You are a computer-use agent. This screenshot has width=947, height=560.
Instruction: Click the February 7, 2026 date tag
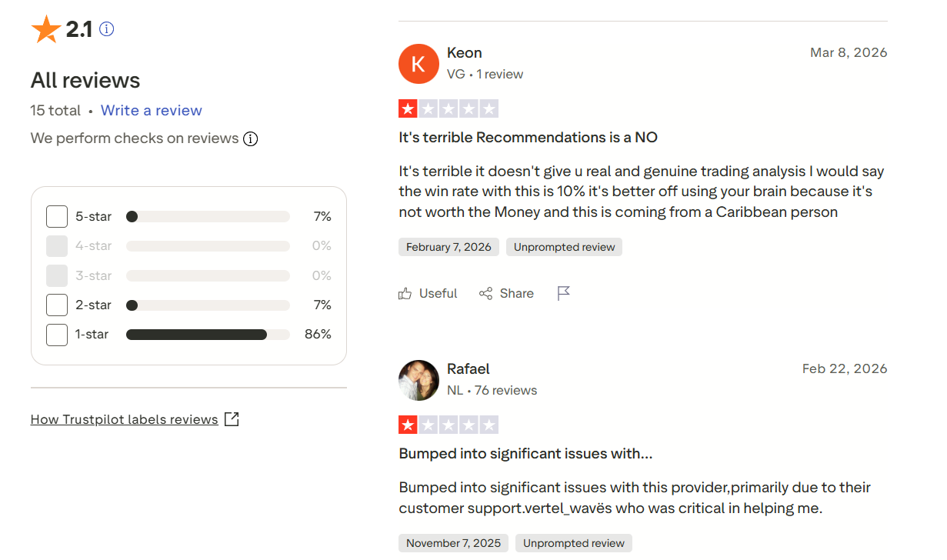click(x=448, y=247)
